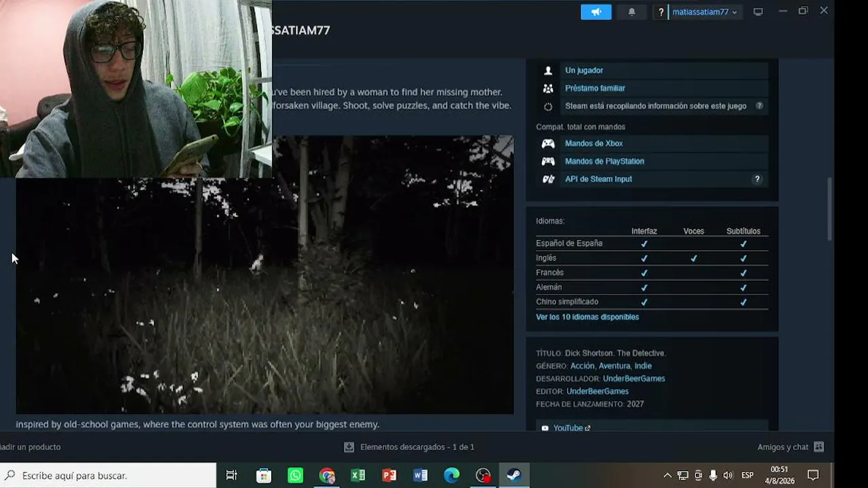
Task: Click the release date value 2027
Action: pyautogui.click(x=635, y=405)
